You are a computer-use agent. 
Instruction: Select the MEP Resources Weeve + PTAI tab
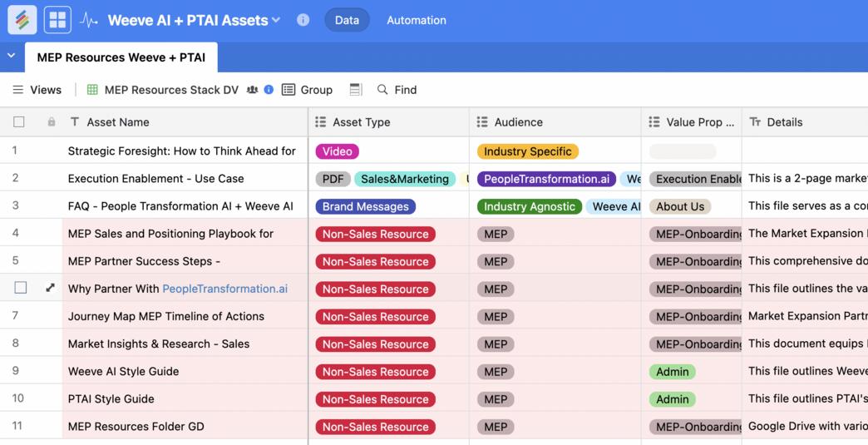click(x=121, y=57)
